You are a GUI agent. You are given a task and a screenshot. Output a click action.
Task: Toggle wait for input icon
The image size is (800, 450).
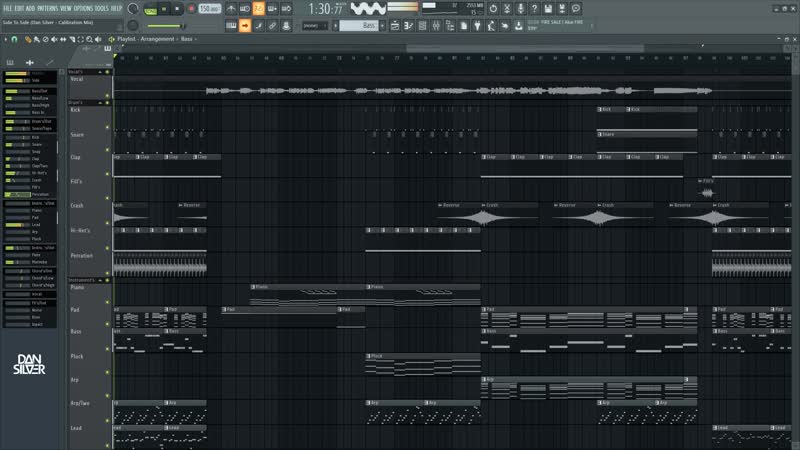(245, 9)
